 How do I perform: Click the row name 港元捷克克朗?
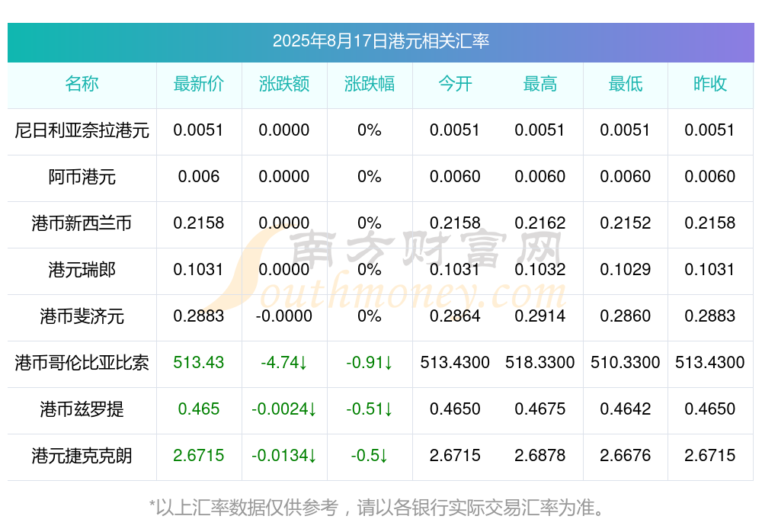pos(82,456)
